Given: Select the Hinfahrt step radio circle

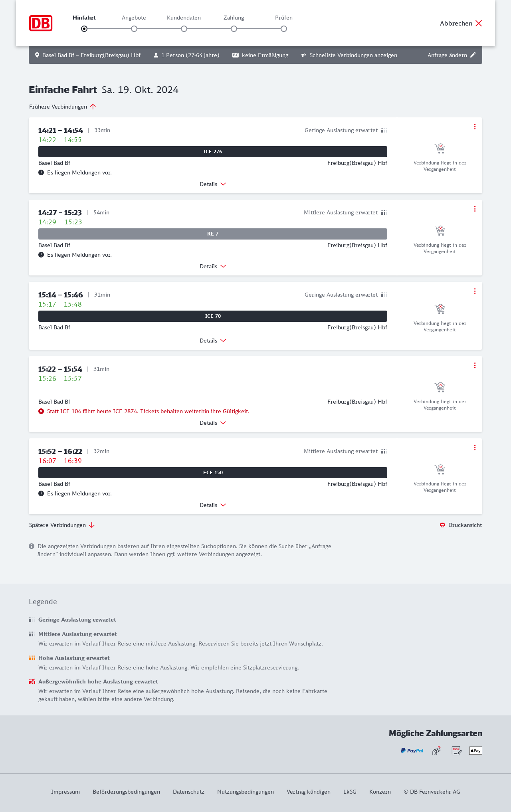Looking at the screenshot, I should [84, 29].
